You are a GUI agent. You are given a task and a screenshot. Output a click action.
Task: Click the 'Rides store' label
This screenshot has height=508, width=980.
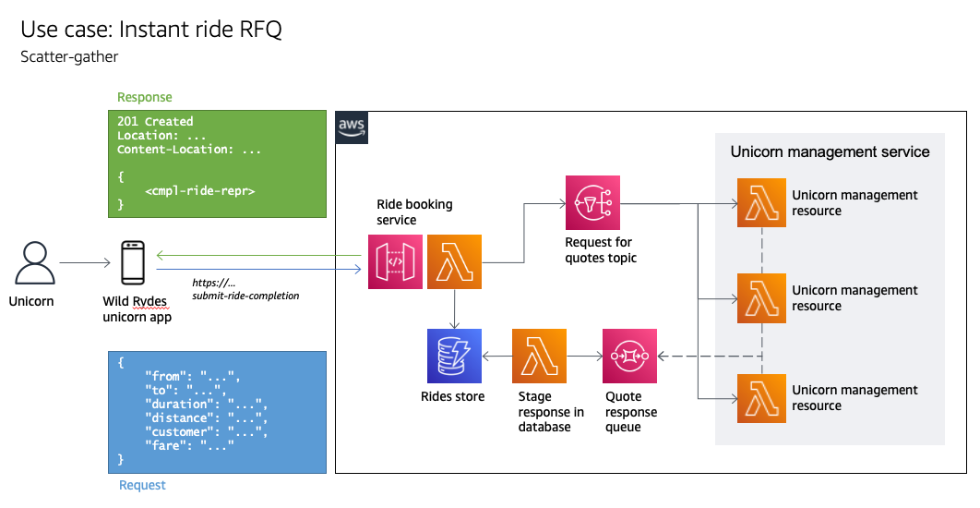(452, 396)
